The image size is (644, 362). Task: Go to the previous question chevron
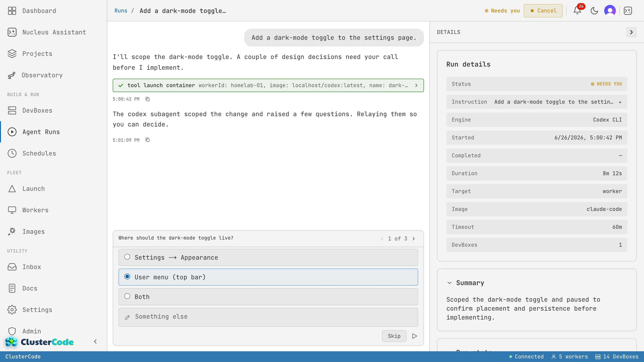(x=382, y=239)
